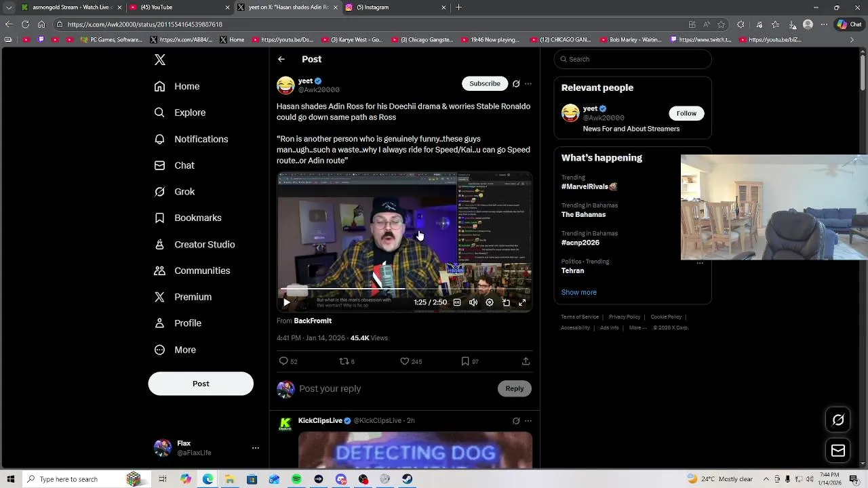868x488 pixels.
Task: Expand the video to fullscreen
Action: point(522,302)
